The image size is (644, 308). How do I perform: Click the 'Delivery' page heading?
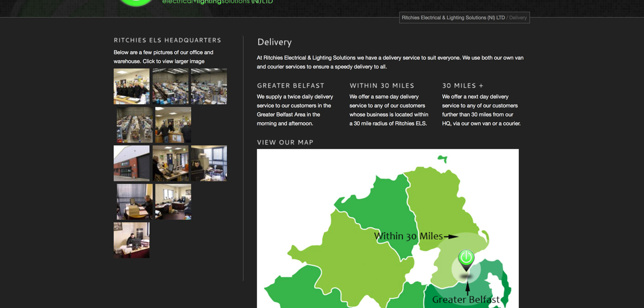point(274,42)
